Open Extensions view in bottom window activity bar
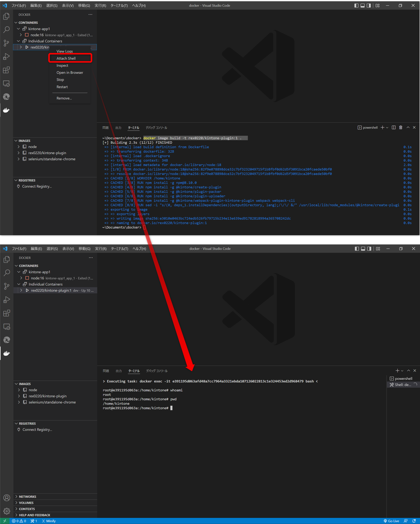Screen dimensions: 420x524 (x=7, y=313)
